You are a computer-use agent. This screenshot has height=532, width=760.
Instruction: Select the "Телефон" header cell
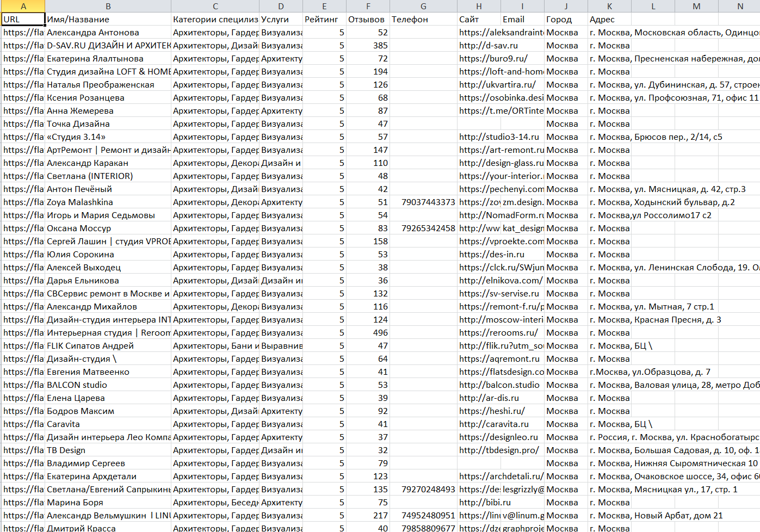(x=423, y=19)
